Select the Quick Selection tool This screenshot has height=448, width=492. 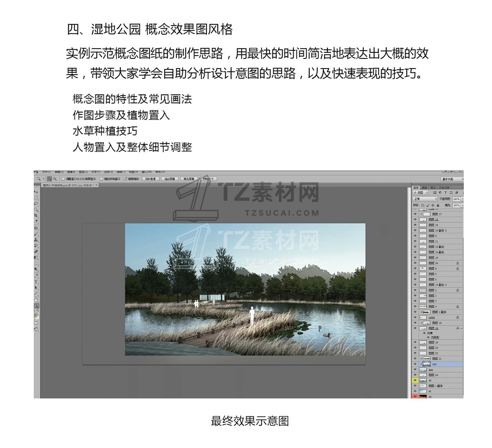click(36, 210)
